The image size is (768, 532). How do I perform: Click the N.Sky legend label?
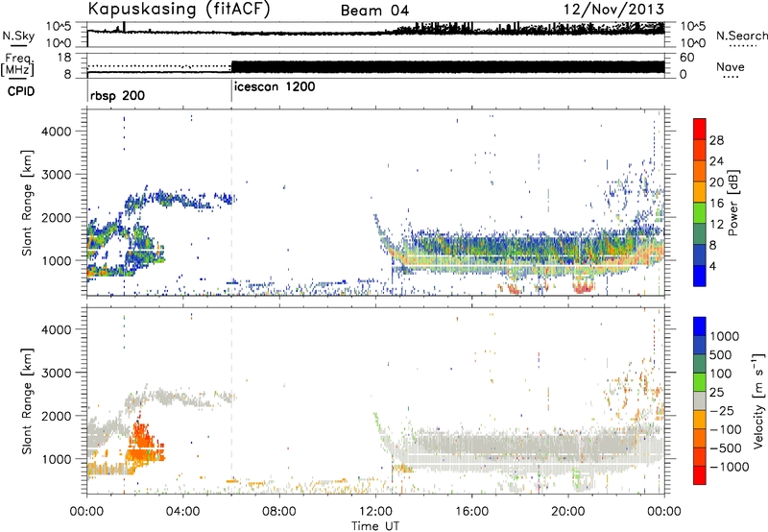(18, 36)
